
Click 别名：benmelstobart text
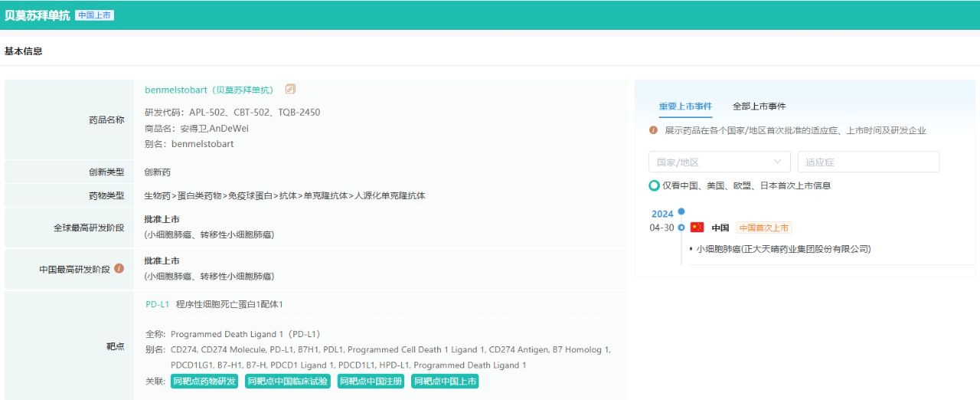[x=189, y=144]
